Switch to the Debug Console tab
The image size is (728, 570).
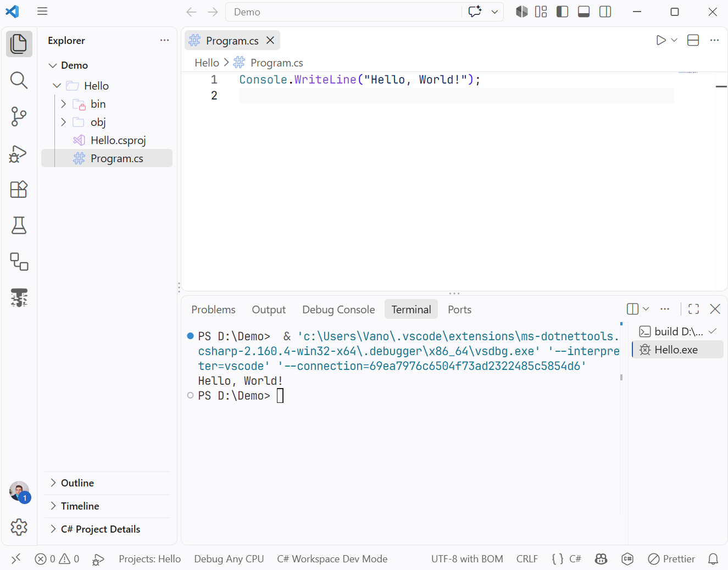point(338,309)
